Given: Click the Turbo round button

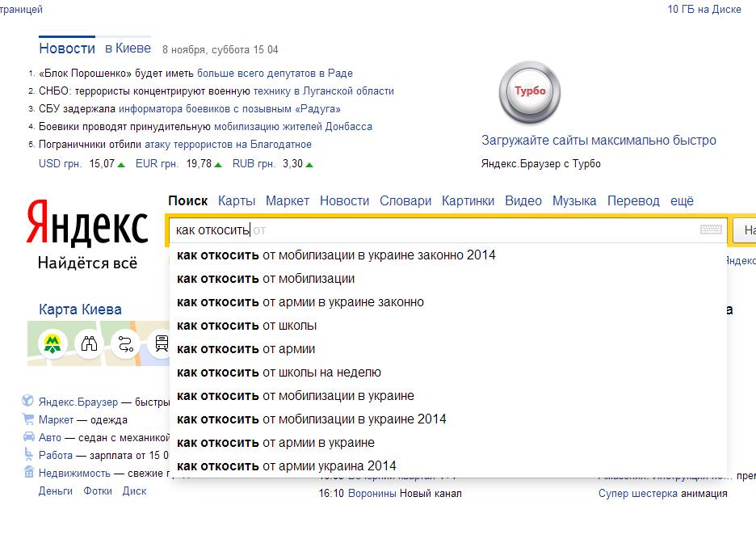Looking at the screenshot, I should [529, 91].
